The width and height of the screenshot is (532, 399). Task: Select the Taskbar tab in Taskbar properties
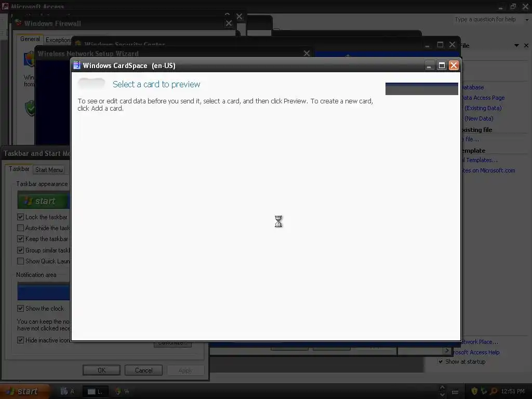(19, 169)
